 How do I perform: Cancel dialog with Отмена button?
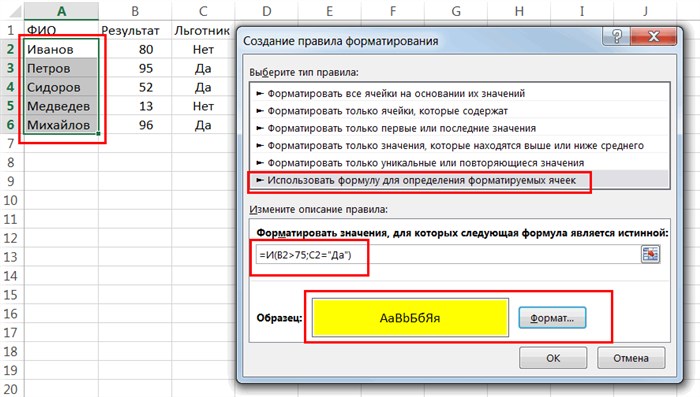pyautogui.click(x=631, y=358)
